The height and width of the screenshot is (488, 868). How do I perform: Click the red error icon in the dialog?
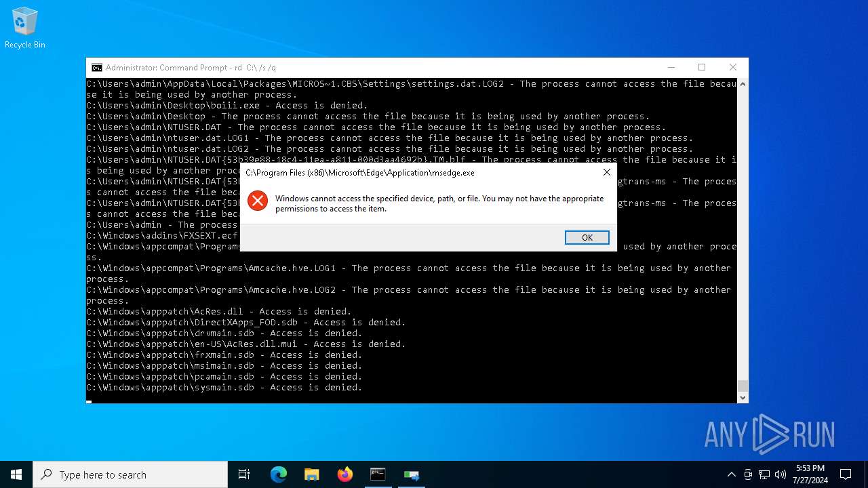pos(258,201)
